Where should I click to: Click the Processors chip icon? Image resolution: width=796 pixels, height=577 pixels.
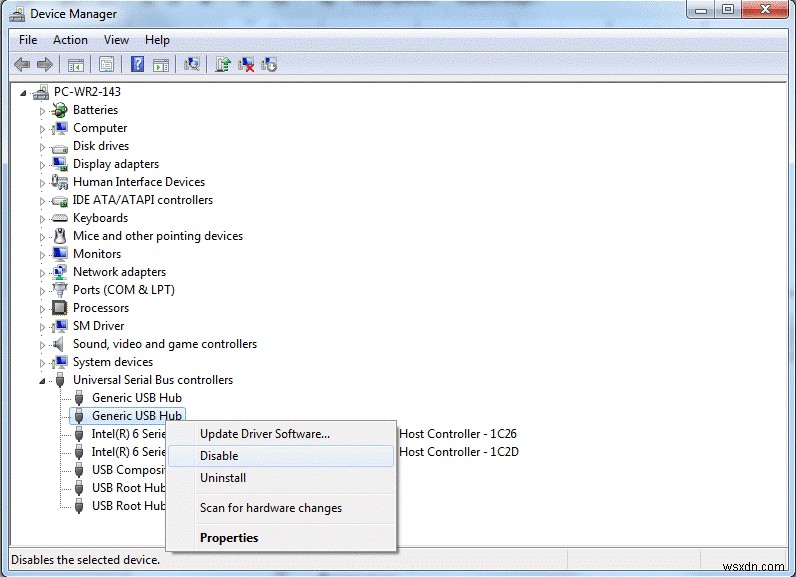pyautogui.click(x=59, y=308)
